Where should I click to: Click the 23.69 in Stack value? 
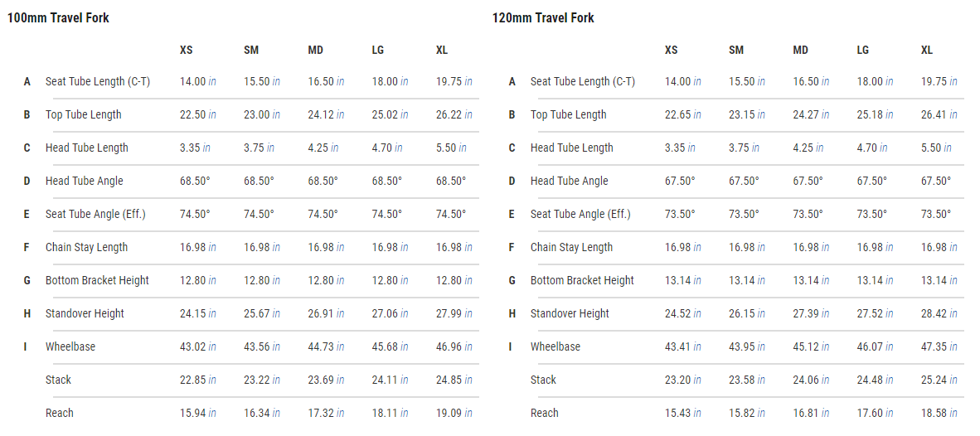coord(326,380)
